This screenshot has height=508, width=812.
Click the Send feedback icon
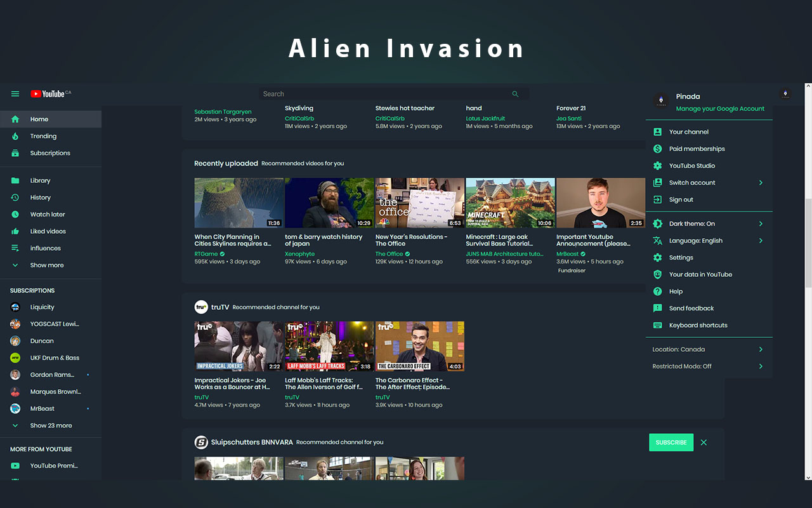pyautogui.click(x=657, y=308)
